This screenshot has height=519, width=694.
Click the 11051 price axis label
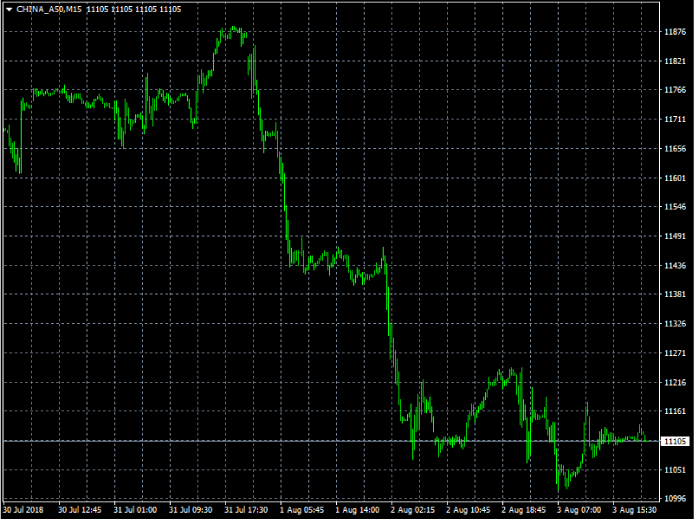(674, 470)
